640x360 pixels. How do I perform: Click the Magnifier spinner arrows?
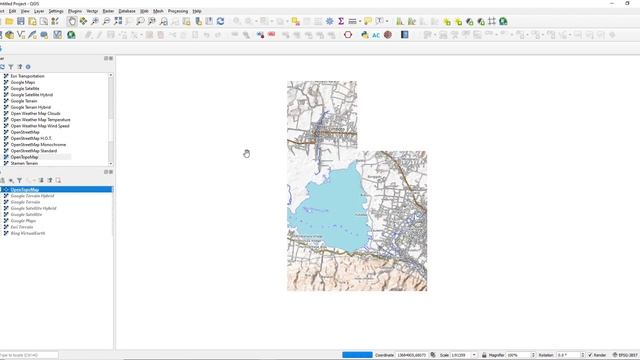pos(533,355)
